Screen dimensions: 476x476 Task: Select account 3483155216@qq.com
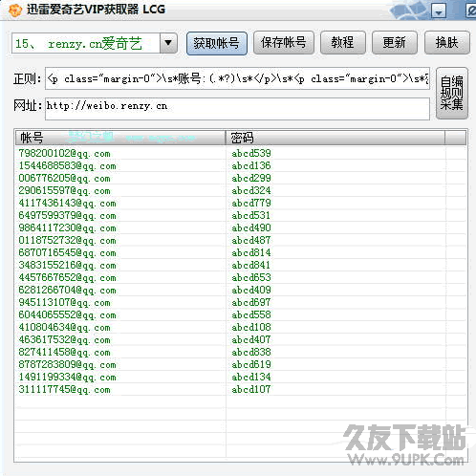click(x=67, y=265)
